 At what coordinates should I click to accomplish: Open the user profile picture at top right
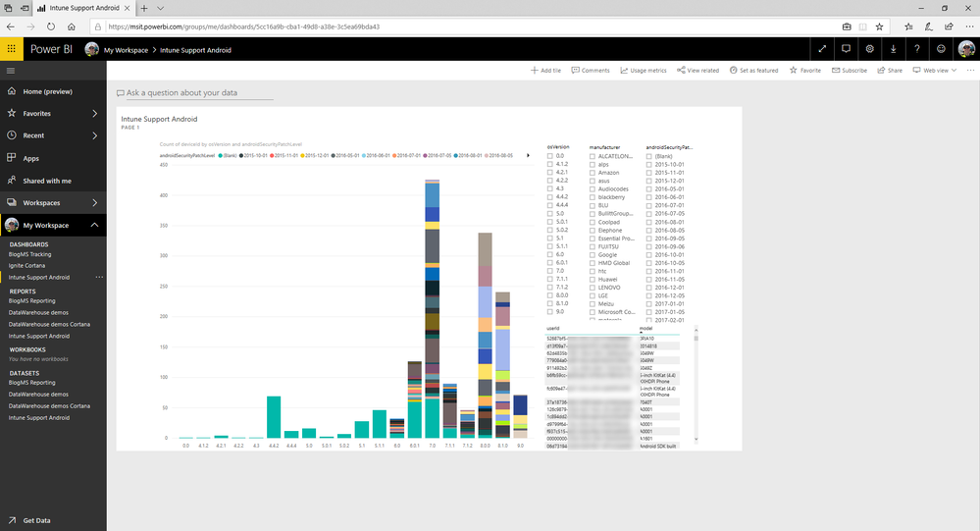966,49
